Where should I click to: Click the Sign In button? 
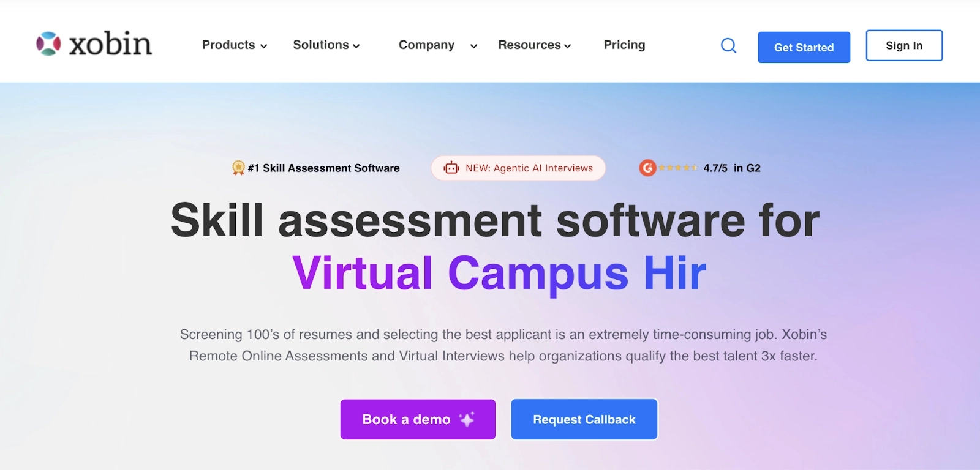tap(904, 45)
